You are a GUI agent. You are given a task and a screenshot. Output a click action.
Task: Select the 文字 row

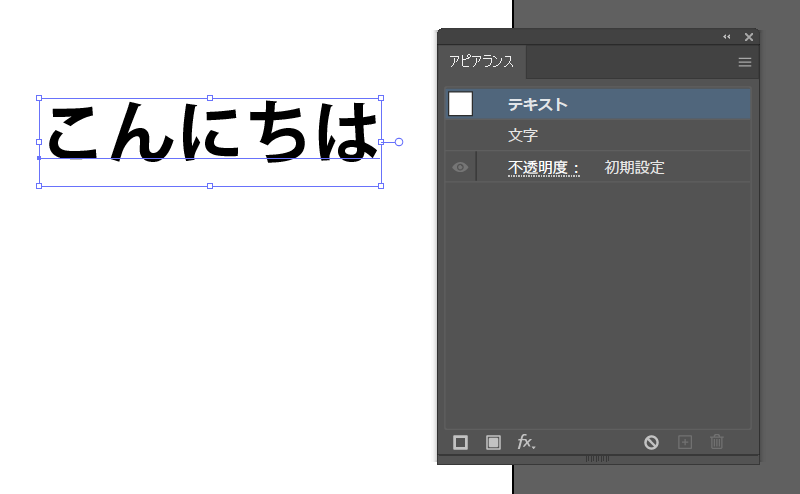click(x=597, y=135)
